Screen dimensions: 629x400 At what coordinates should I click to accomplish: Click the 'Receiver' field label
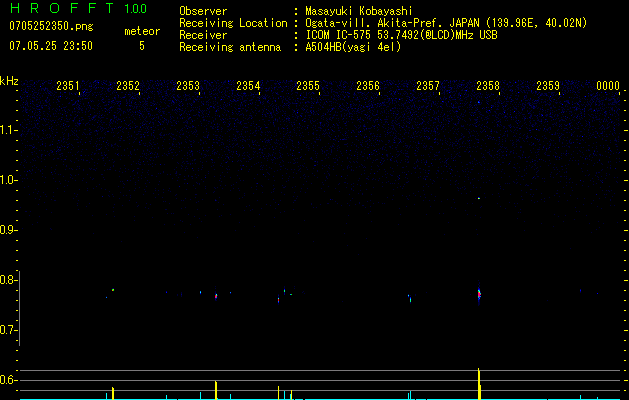point(203,35)
